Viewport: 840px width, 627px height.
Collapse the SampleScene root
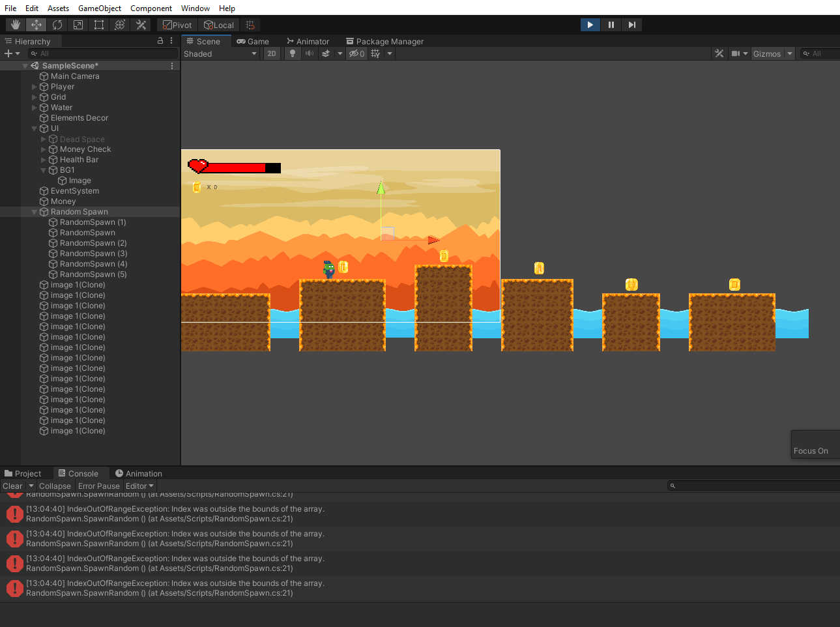pos(25,66)
